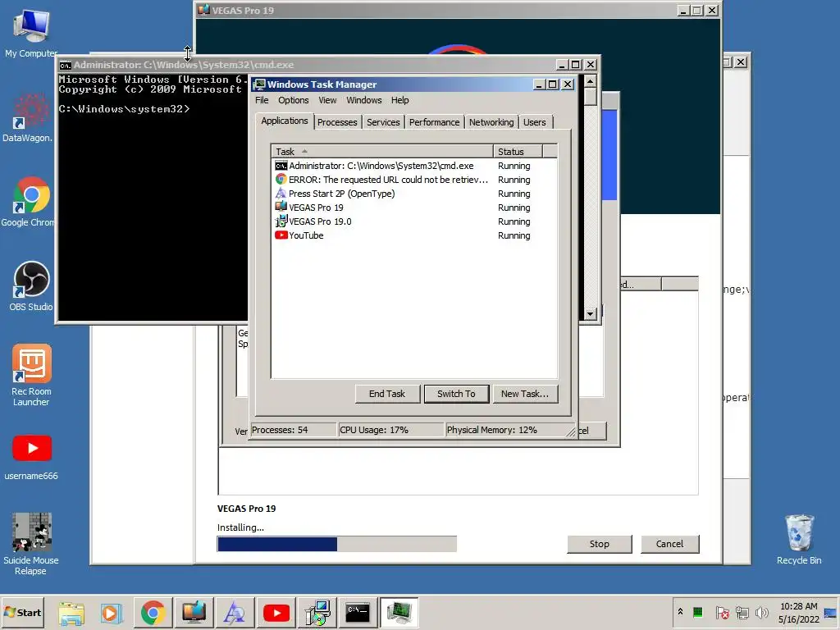Switch to cmd.exe taskbar button
The width and height of the screenshot is (840, 630).
pos(358,613)
